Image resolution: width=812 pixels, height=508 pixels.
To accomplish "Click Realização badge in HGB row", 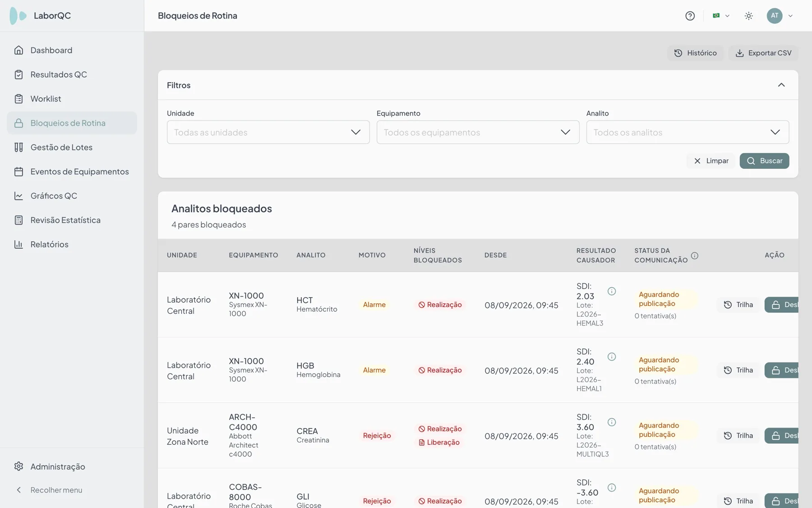I will pos(440,370).
